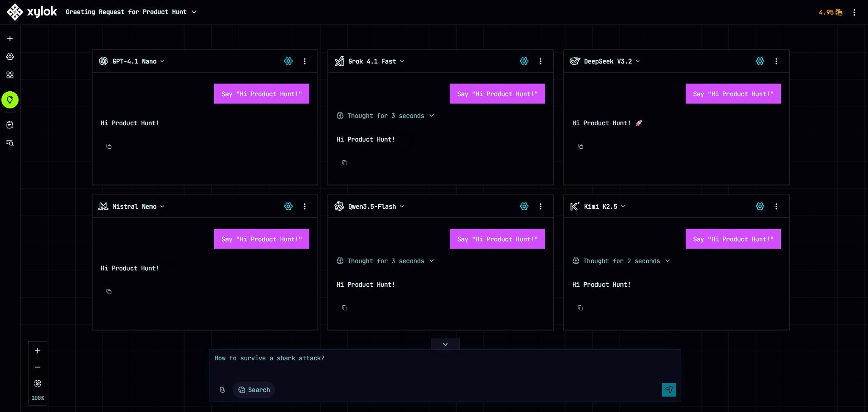The width and height of the screenshot is (868, 412).
Task: Open DeepSeek V3.2 model dropdown
Action: pyautogui.click(x=612, y=61)
